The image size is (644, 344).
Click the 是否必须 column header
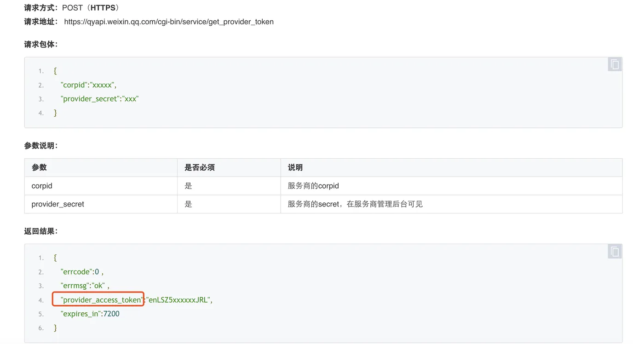[229, 167]
